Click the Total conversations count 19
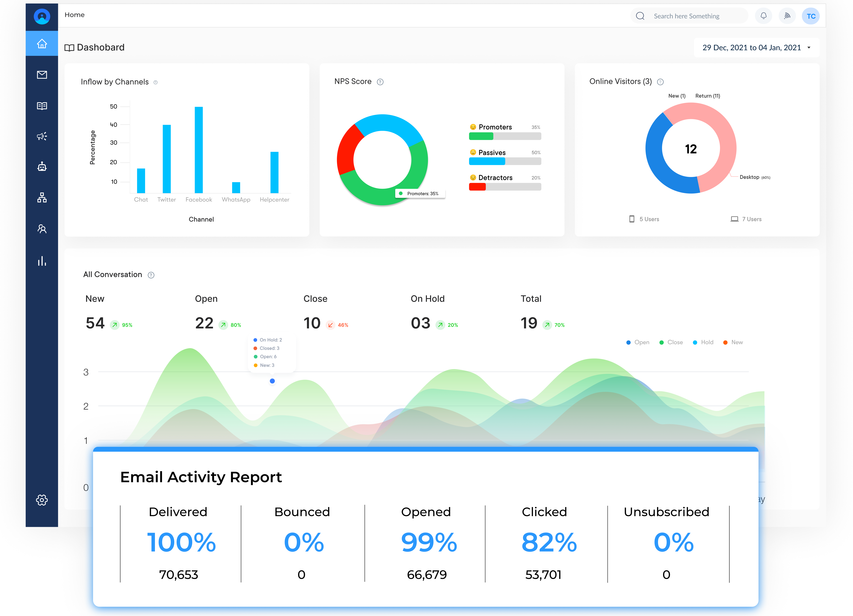This screenshot has height=616, width=853. tap(529, 323)
